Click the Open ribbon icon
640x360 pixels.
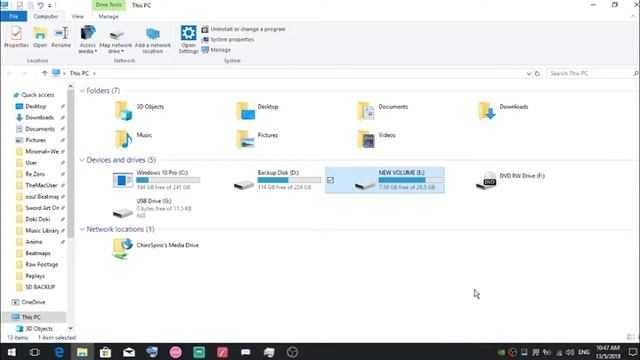40,37
